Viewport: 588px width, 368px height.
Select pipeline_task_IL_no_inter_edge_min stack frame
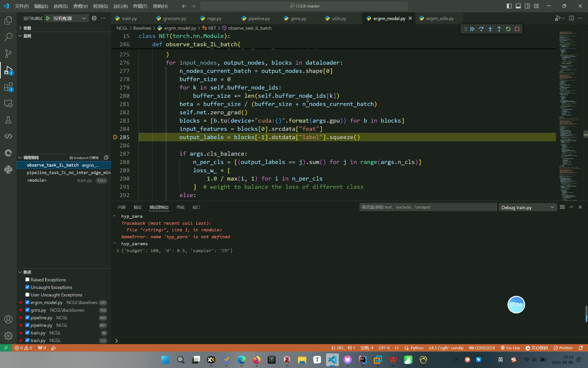click(x=68, y=173)
